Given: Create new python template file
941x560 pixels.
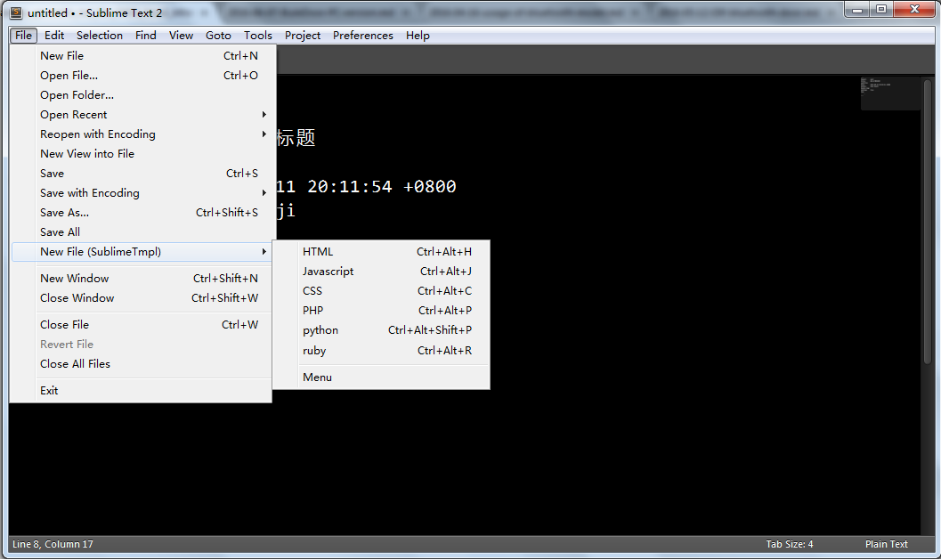Looking at the screenshot, I should click(x=381, y=330).
